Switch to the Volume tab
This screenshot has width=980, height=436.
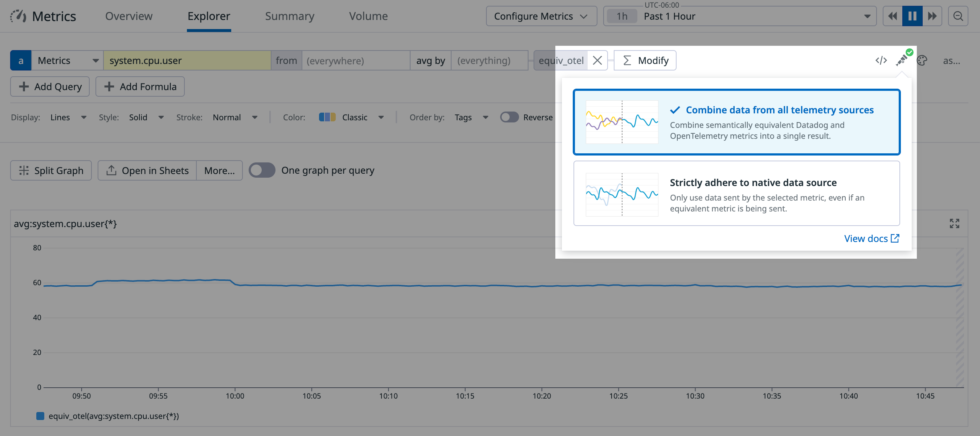tap(368, 16)
